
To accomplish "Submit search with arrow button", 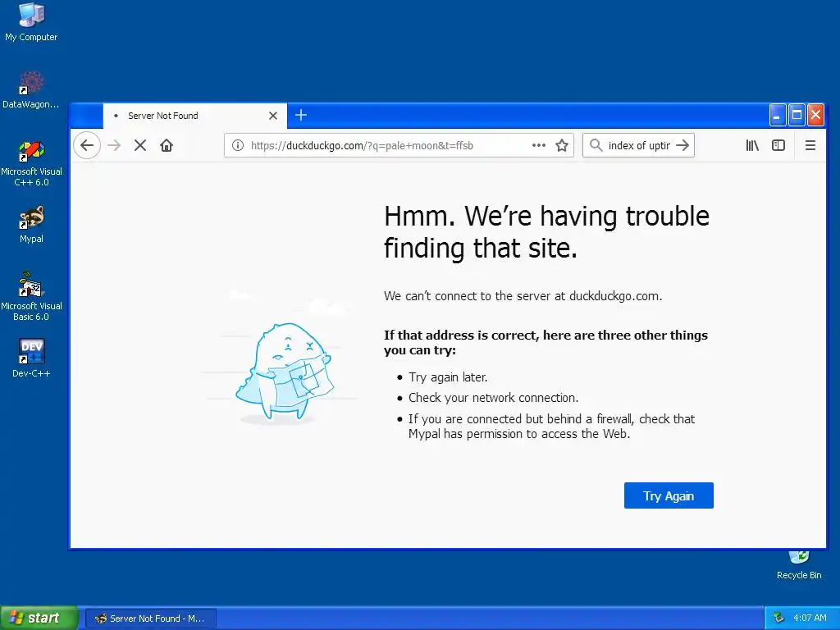I will [682, 145].
